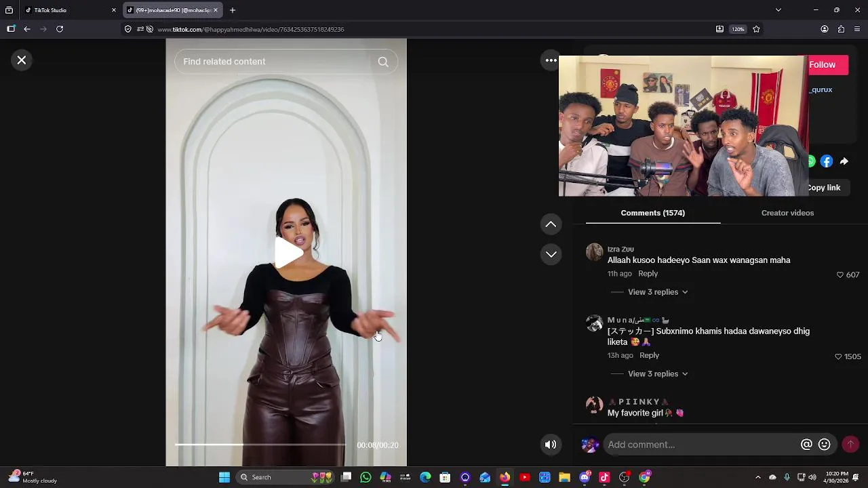Open a new browser tab with the plus icon
The width and height of the screenshot is (868, 488).
click(233, 10)
